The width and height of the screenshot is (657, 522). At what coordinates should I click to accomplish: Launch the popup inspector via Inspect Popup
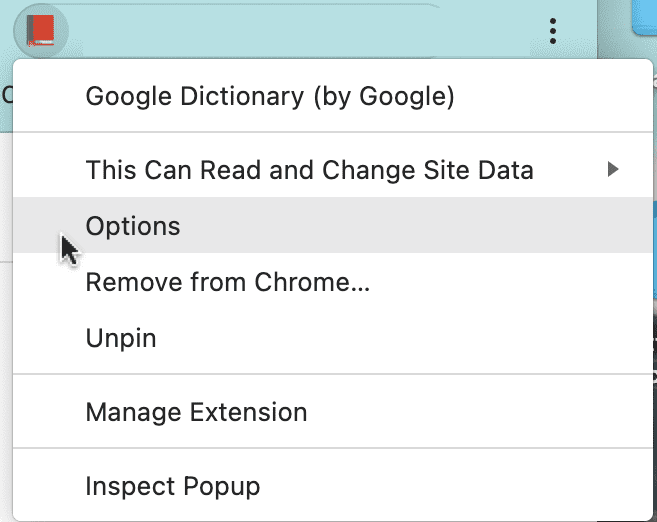point(173,487)
